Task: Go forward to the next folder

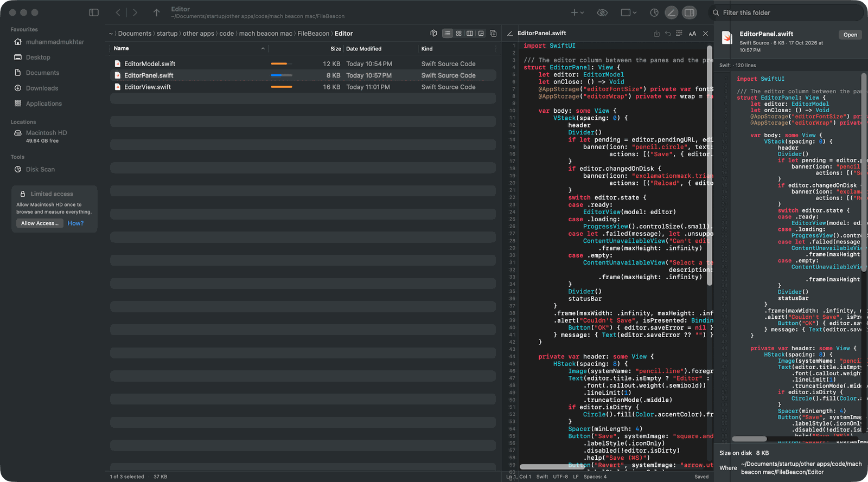Action: (135, 12)
